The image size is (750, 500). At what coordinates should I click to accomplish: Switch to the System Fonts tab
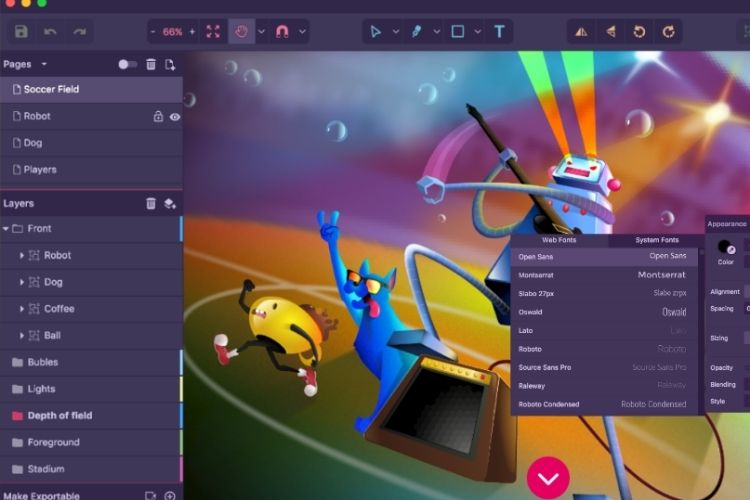(657, 240)
